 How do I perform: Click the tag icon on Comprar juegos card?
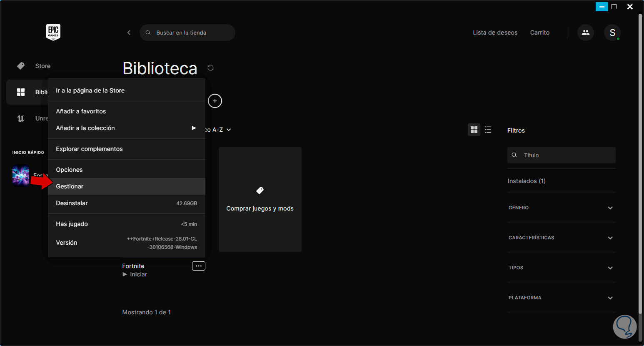(x=260, y=191)
